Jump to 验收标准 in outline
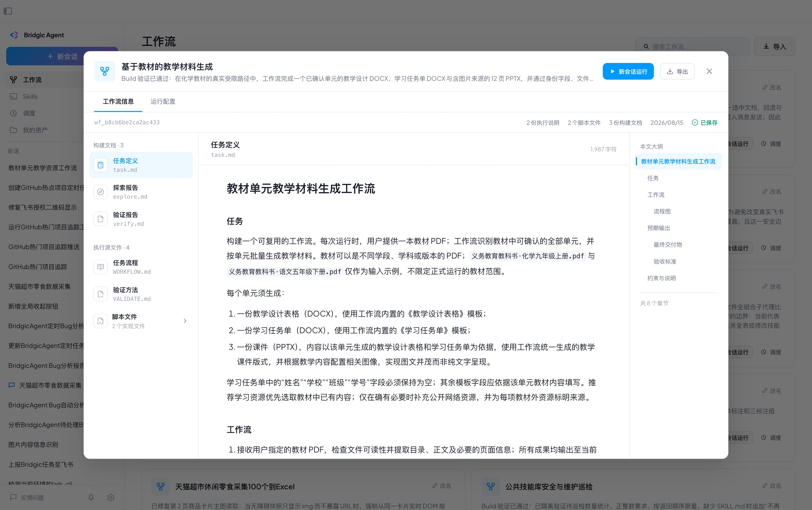The image size is (812, 510). 665,261
